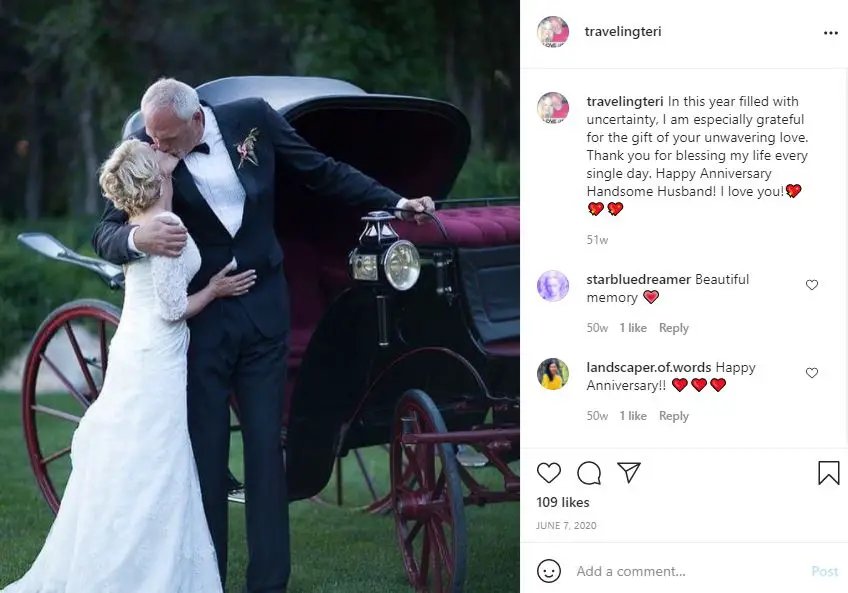Click the Post button
Viewport: 848px width, 593px height.
(x=825, y=571)
